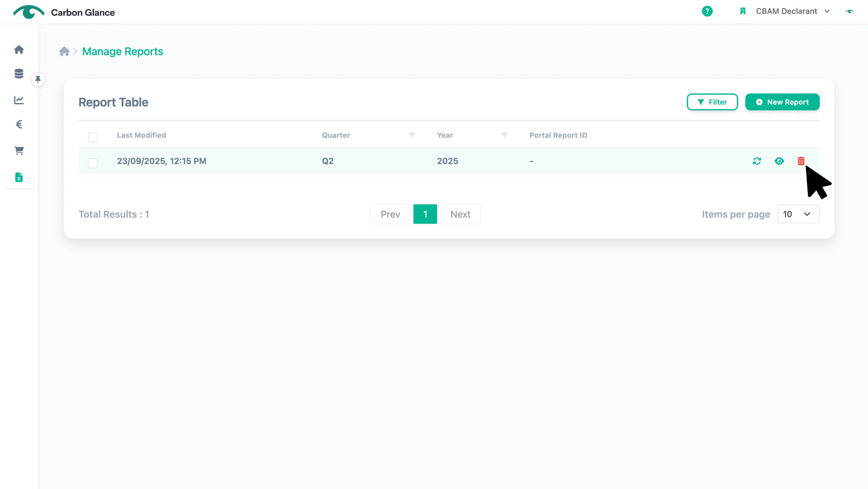Go to the Prev page
Screen dimensions: 868x489
click(390, 214)
